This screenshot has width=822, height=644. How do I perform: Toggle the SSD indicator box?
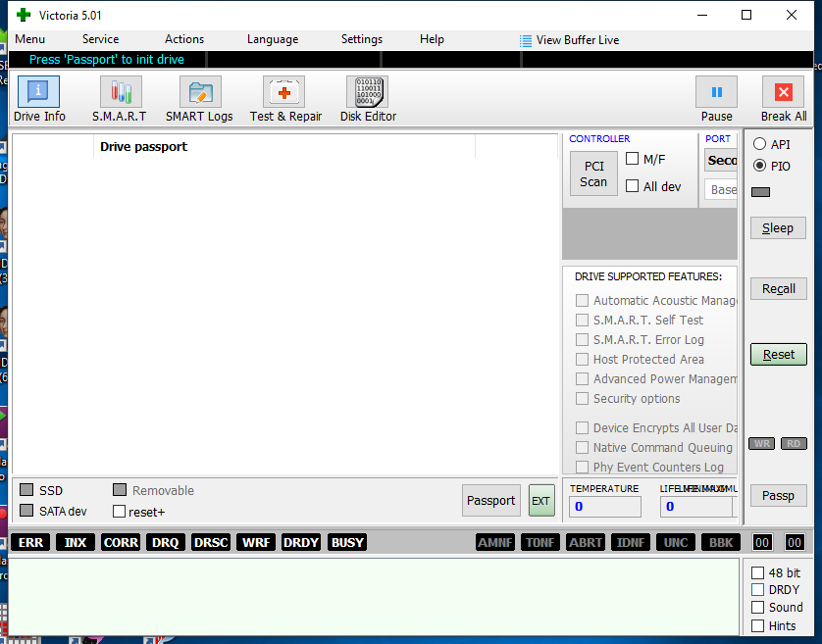tap(26, 490)
